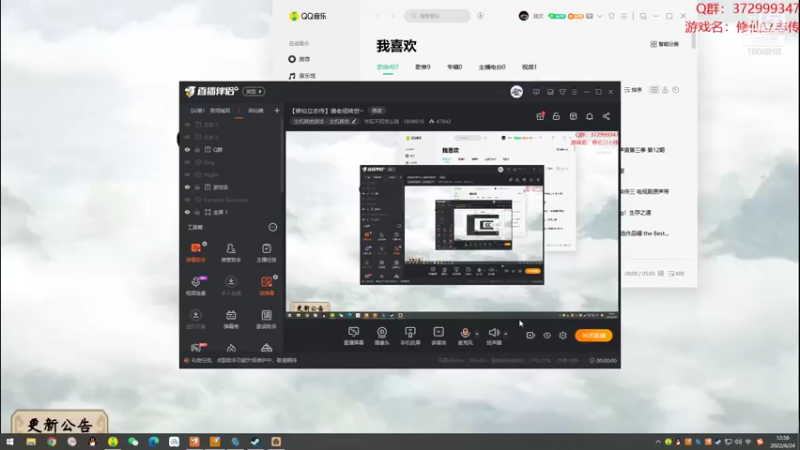The height and width of the screenshot is (450, 800).
Task: Switch to the second scene tab
Action: point(220,110)
